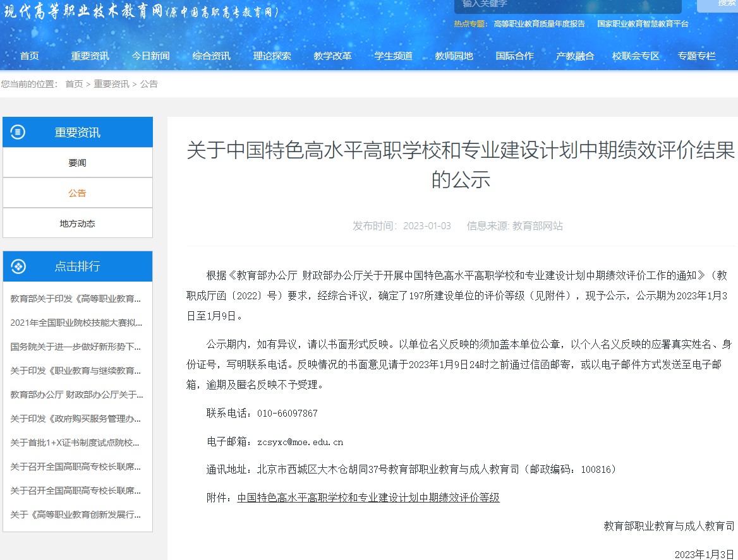This screenshot has height=560, width=738.
Task: Open ranking item 2021年全国职业院校技能大赛拟
Action: click(x=76, y=323)
